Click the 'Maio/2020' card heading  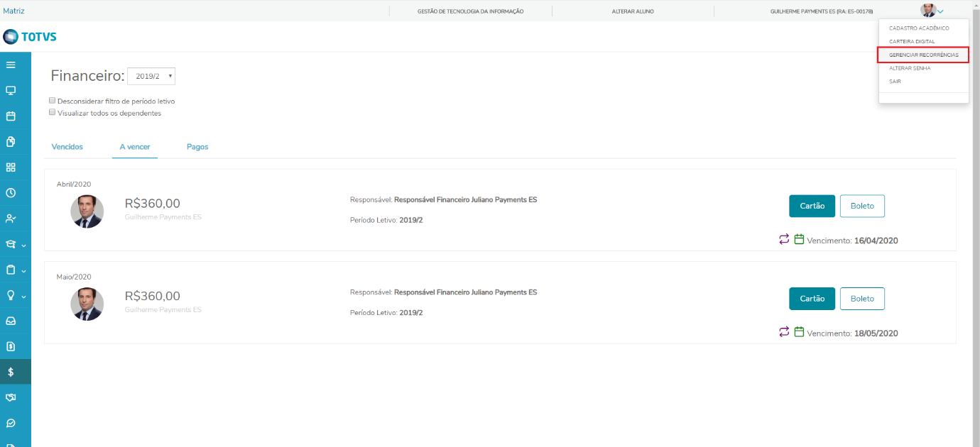coord(74,277)
